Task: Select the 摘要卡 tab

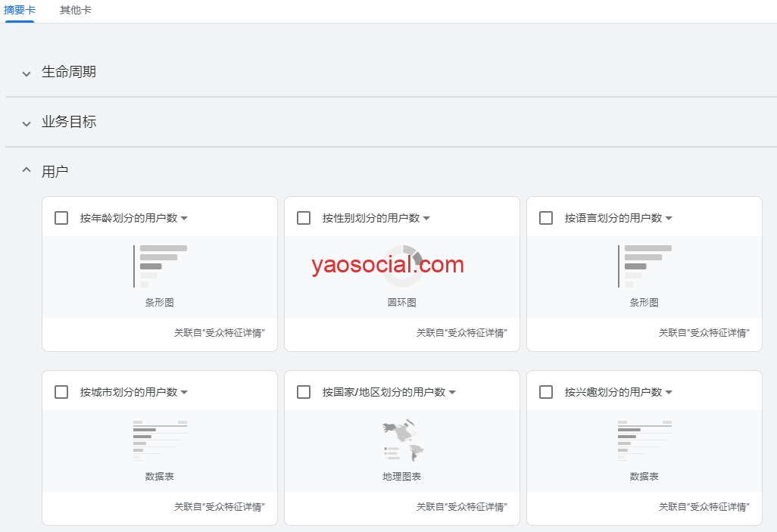Action: [20, 11]
